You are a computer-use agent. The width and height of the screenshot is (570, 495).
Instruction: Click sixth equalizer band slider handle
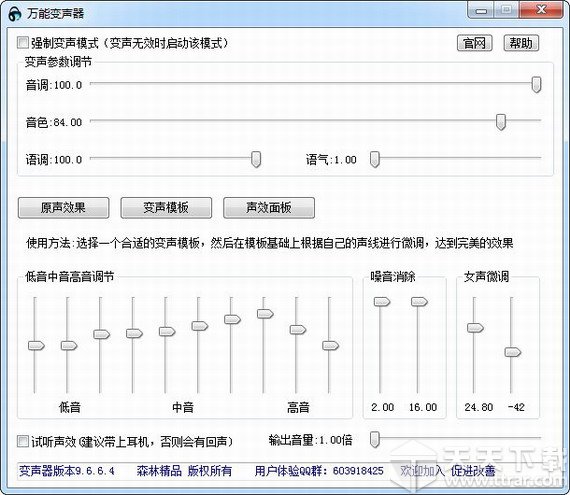(x=200, y=326)
